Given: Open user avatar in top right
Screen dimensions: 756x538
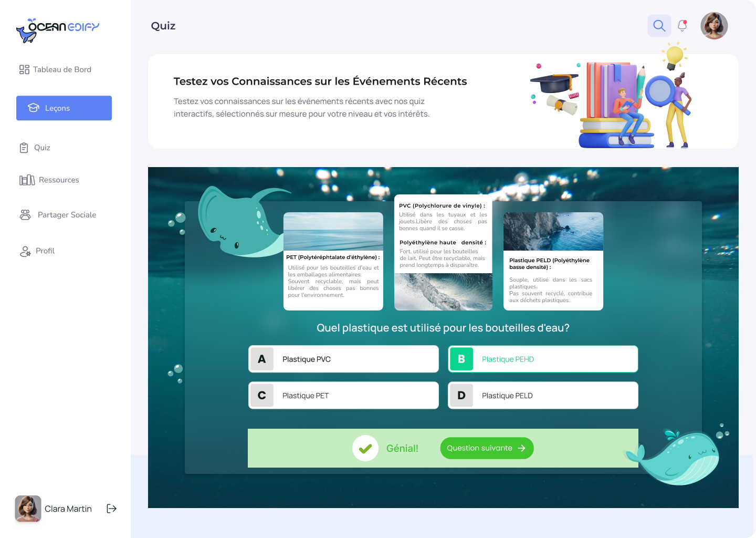Looking at the screenshot, I should 714,26.
